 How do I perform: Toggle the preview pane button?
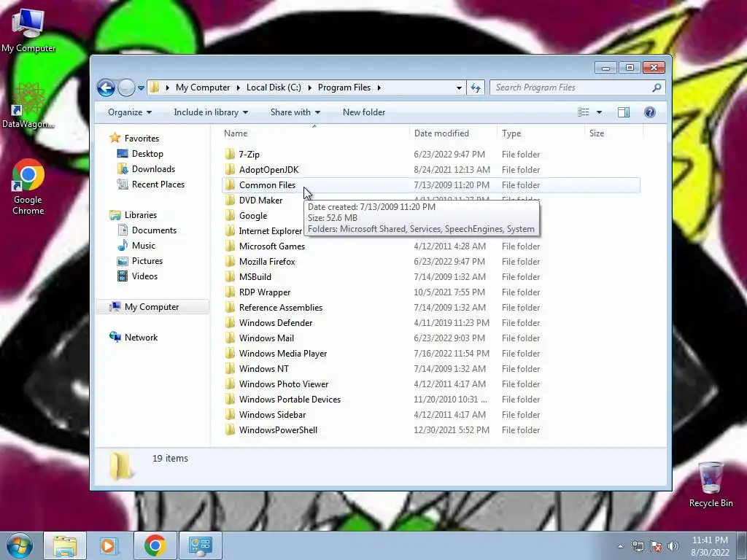click(624, 112)
